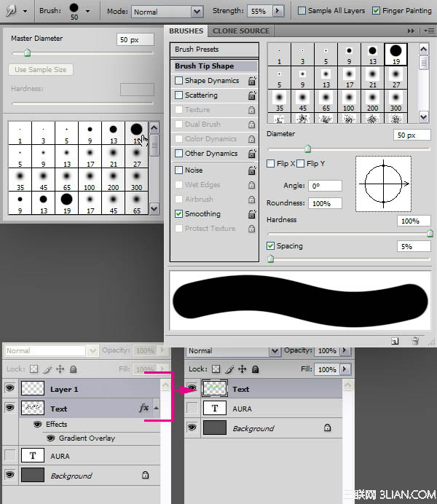Screen dimensions: 437x504
Task: Open the Opacity arrow in right Layers panel
Action: point(345,350)
